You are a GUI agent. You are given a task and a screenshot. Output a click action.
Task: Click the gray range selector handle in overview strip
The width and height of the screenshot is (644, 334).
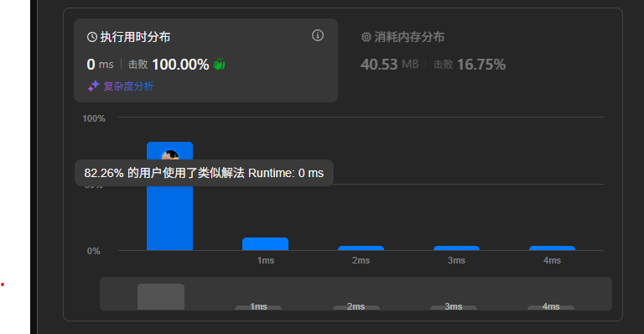(x=161, y=296)
